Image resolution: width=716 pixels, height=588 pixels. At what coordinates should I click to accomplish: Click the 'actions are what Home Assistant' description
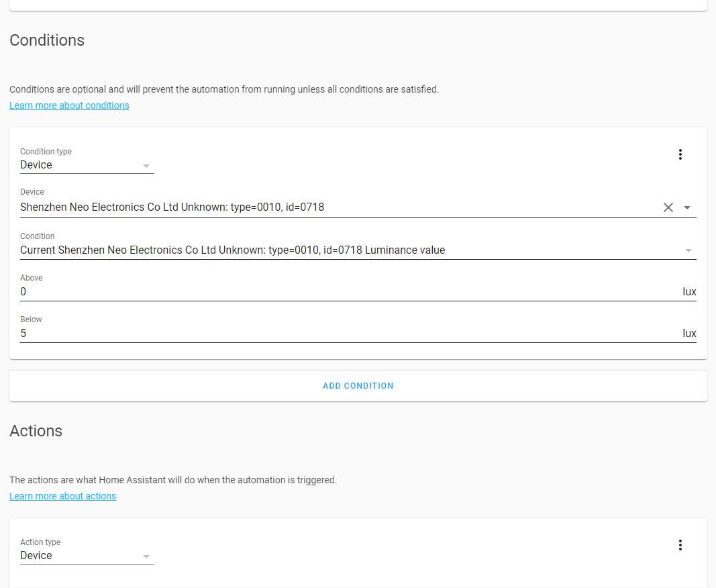tap(172, 480)
